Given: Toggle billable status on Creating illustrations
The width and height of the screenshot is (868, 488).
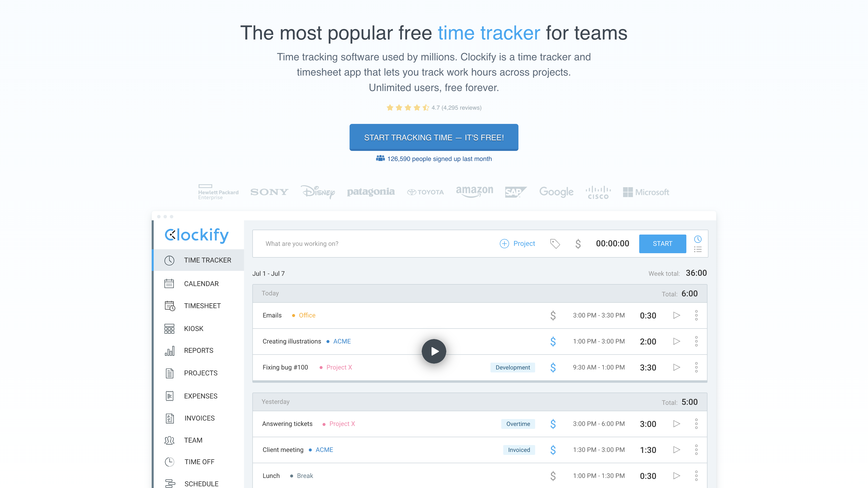Looking at the screenshot, I should [x=552, y=341].
